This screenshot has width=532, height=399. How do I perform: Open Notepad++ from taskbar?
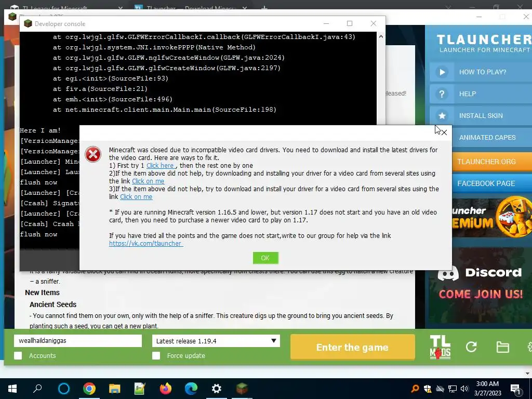click(x=140, y=389)
